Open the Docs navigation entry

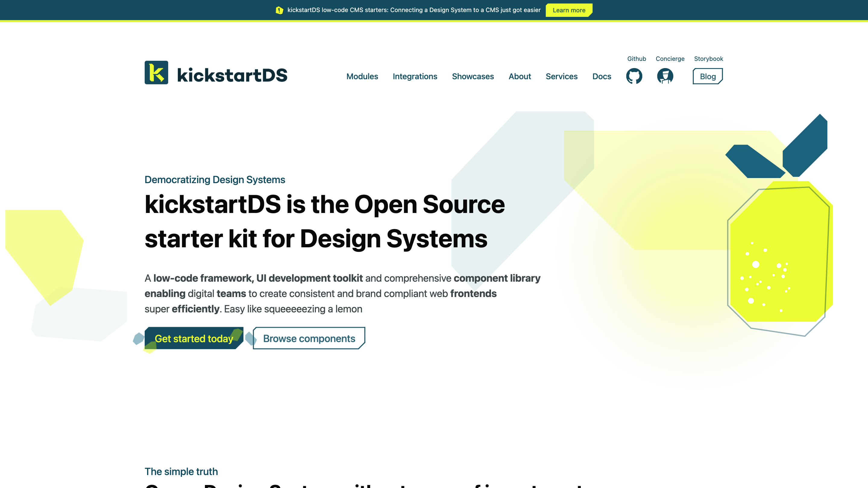(x=602, y=77)
